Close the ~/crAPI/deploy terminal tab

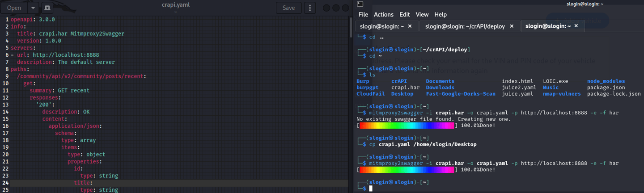(513, 26)
